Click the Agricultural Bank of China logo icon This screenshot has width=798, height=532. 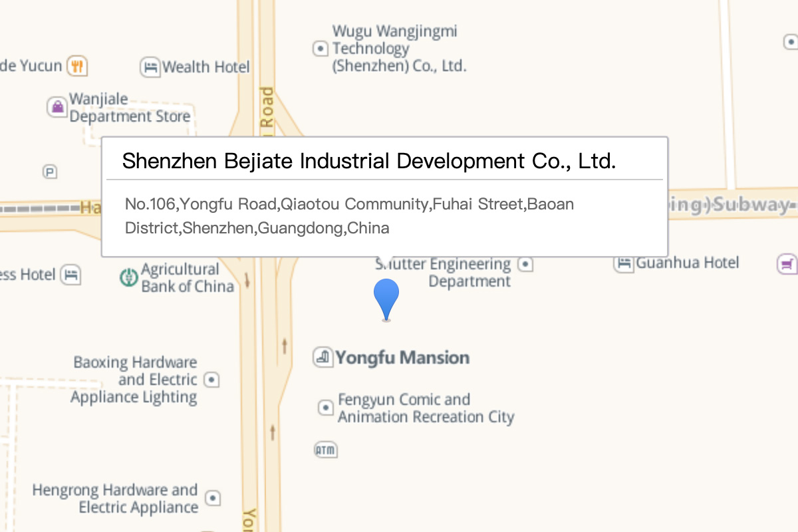coord(128,277)
